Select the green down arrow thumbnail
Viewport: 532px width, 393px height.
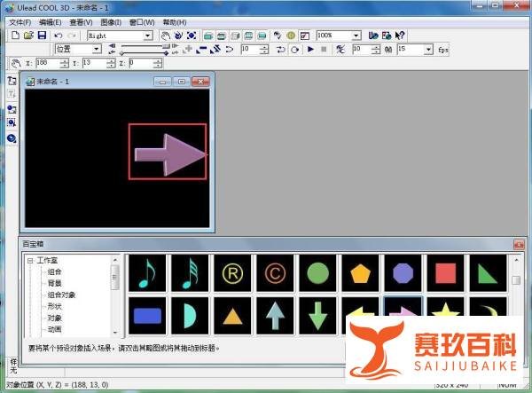(x=317, y=316)
